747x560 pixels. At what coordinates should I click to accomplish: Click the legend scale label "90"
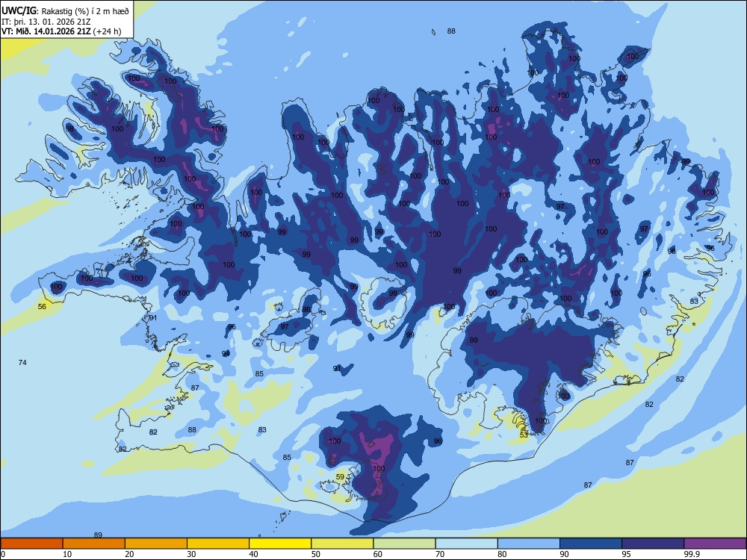tap(564, 554)
